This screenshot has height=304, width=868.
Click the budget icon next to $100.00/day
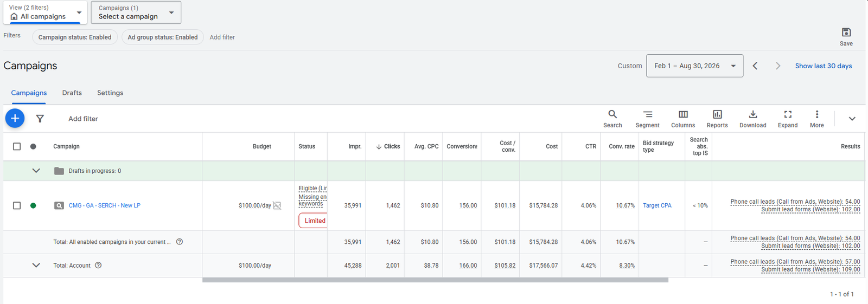click(x=277, y=205)
